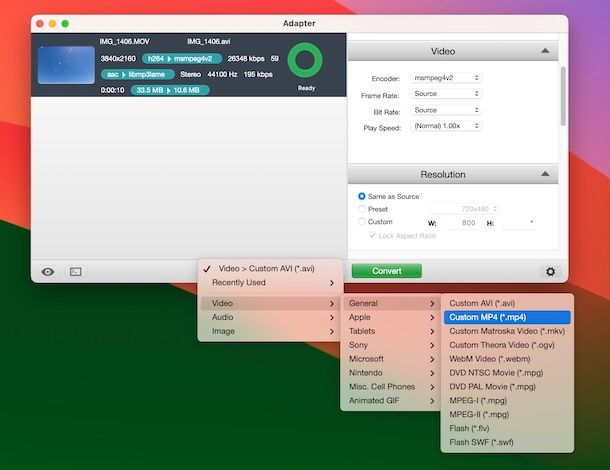610x470 pixels.
Task: Click the 33.5 MB to 10.6 MB size badge
Action: click(x=170, y=90)
